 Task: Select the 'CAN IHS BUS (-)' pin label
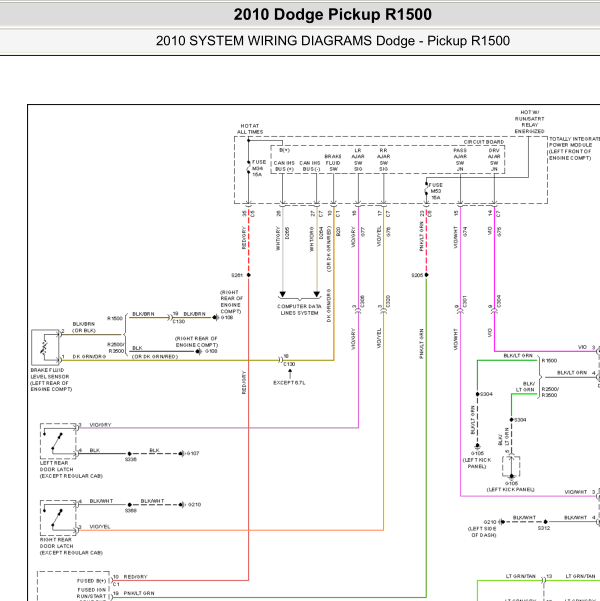click(310, 166)
